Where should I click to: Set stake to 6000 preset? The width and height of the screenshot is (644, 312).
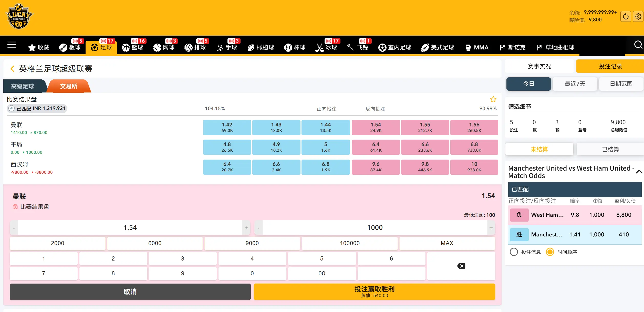click(x=155, y=243)
